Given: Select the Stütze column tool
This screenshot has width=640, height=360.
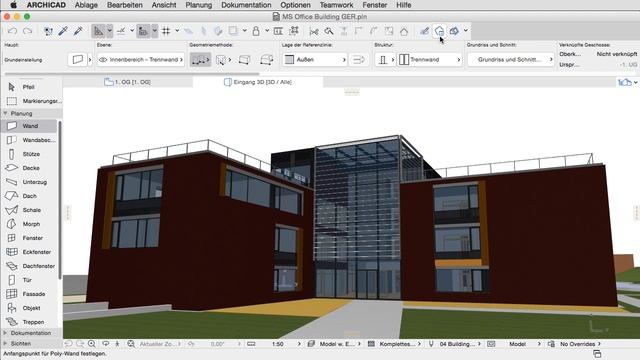Looking at the screenshot, I should click(x=29, y=154).
